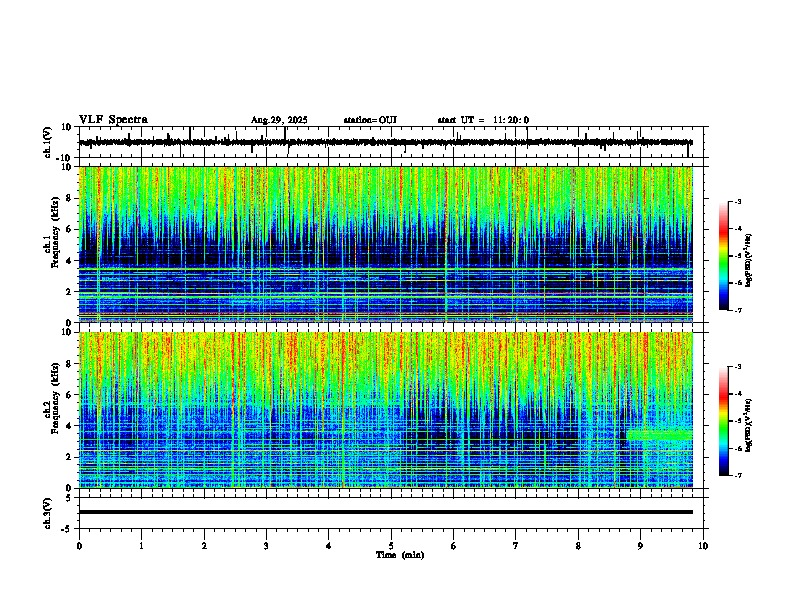Click time axis tick label '3'
792x612 pixels.
[x=266, y=546]
